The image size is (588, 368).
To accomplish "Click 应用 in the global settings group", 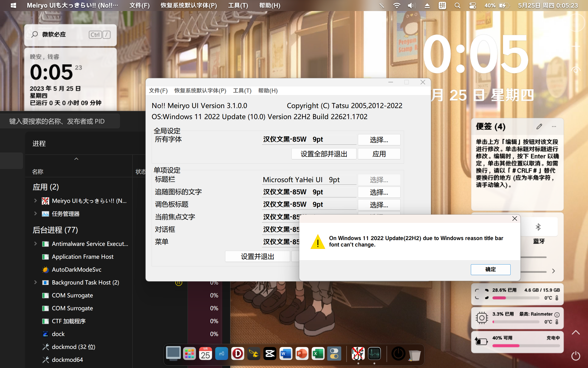I will click(x=379, y=154).
